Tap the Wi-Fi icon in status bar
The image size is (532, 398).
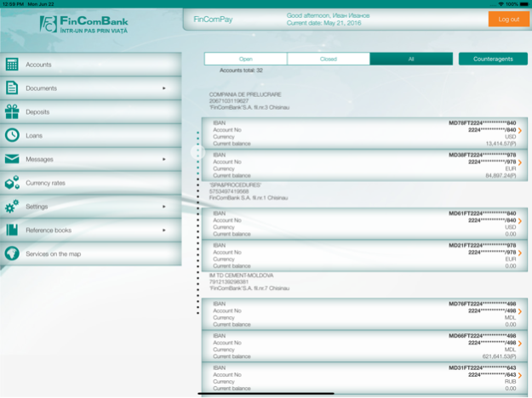click(501, 4)
